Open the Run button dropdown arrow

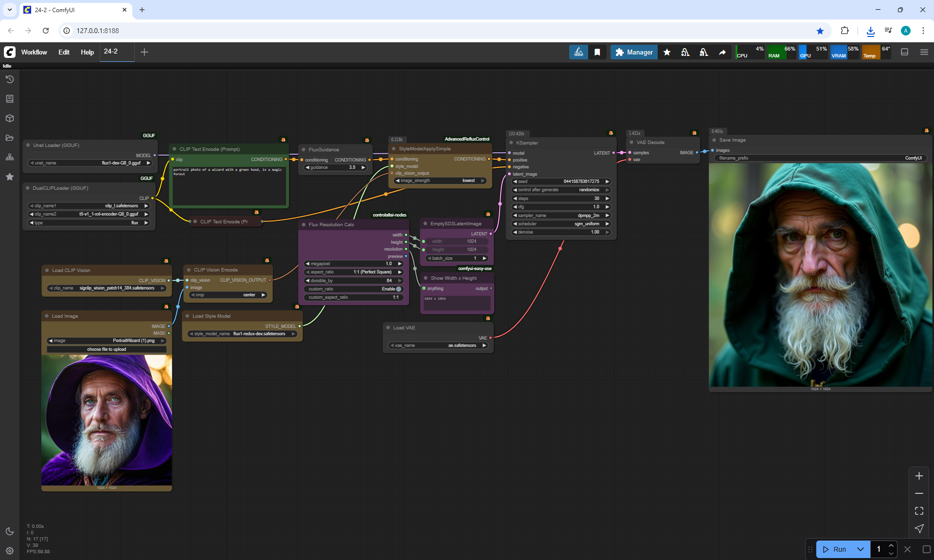click(x=860, y=549)
